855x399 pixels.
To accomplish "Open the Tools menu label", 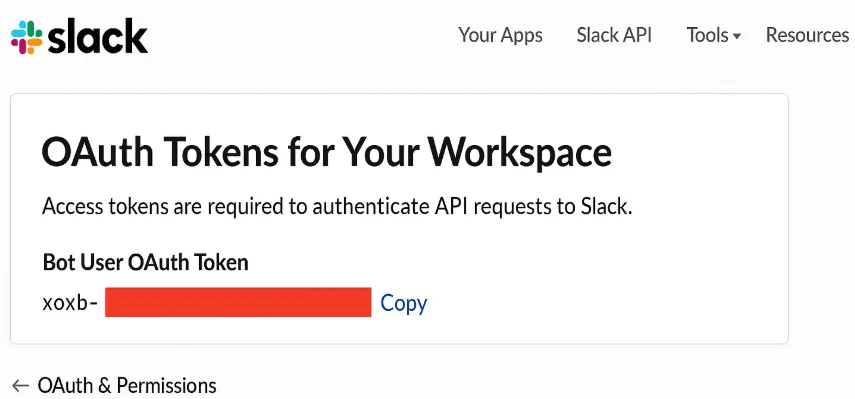I will pyautogui.click(x=707, y=35).
